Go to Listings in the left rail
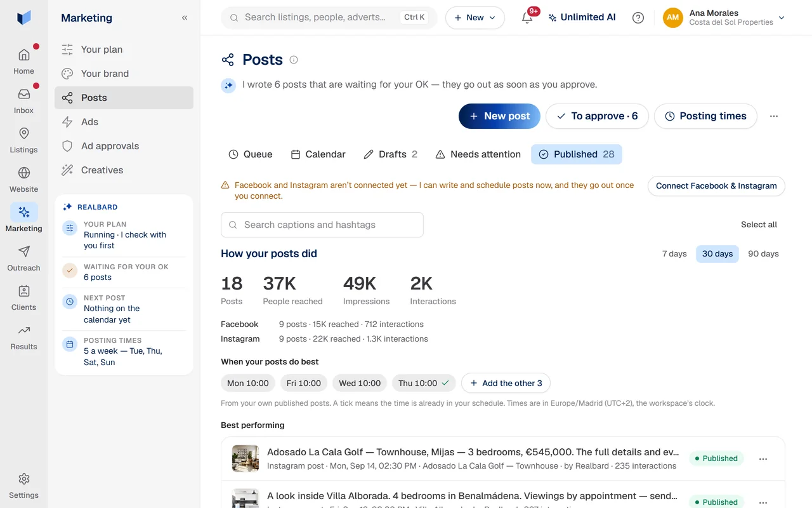Screen dimensions: 812x508 [x=23, y=140]
